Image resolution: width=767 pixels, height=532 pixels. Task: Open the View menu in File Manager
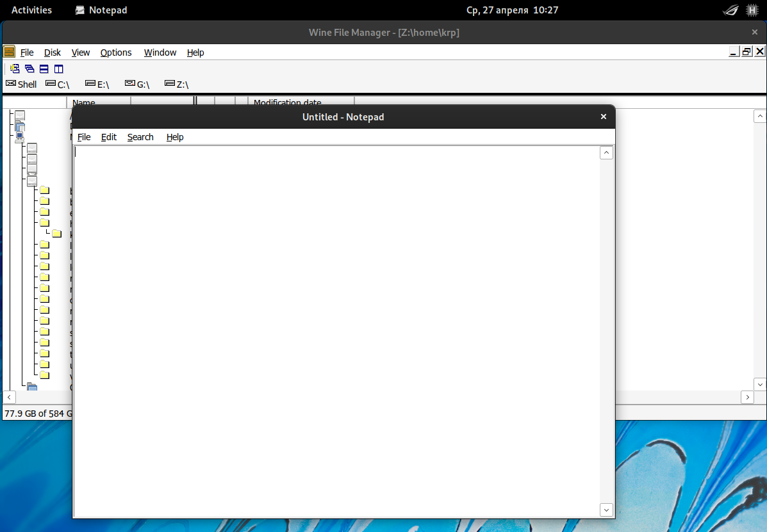coord(81,52)
